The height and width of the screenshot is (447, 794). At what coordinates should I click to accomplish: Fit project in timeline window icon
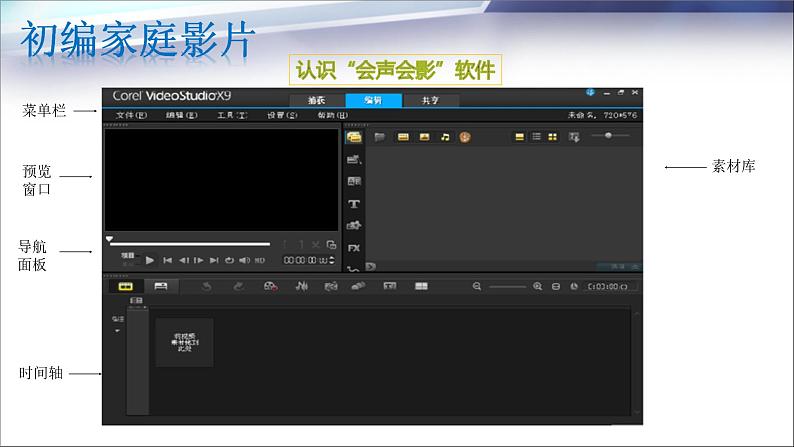coord(555,287)
